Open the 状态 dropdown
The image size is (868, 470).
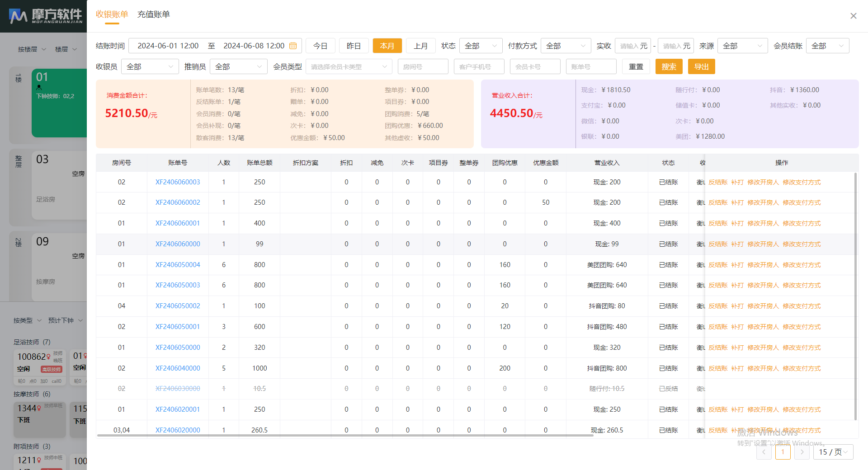[481, 46]
